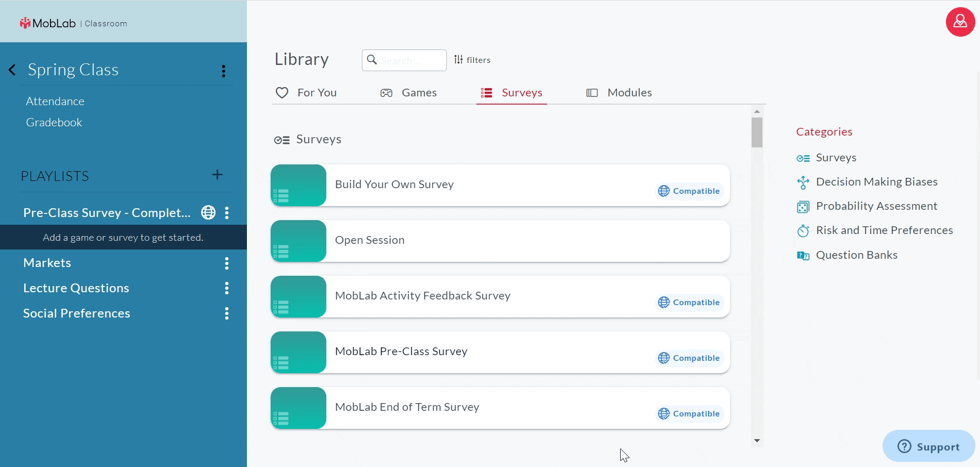Click the Activity Feedback Survey thumbnail

click(x=298, y=296)
